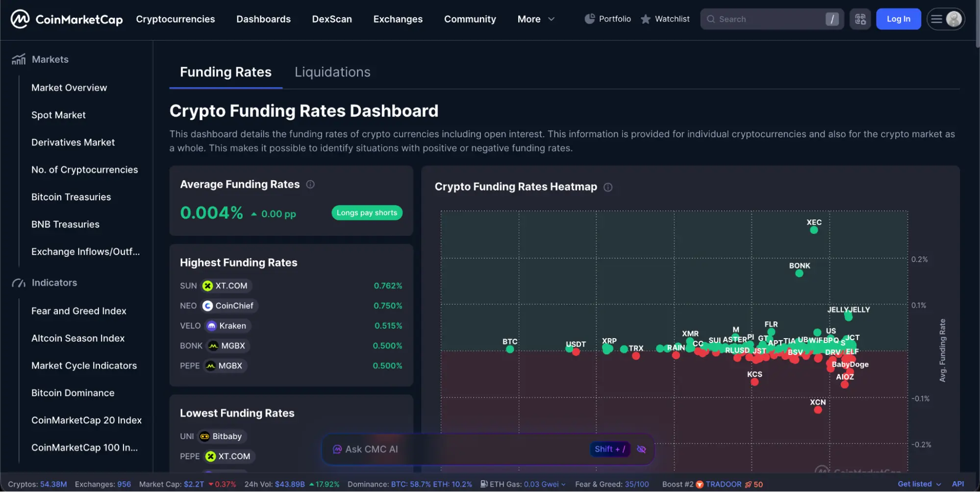
Task: Open the Community menu
Action: [470, 19]
